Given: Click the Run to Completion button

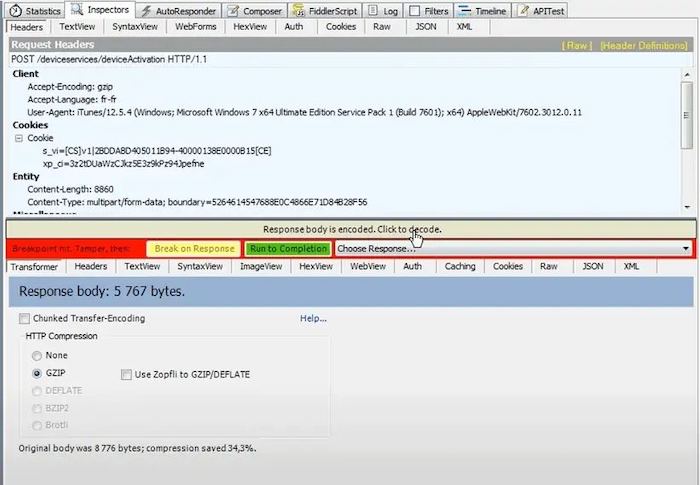Looking at the screenshot, I should pyautogui.click(x=288, y=248).
